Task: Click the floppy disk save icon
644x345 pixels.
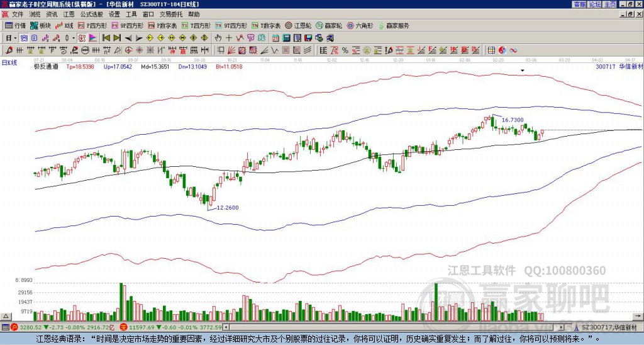Action: point(308,38)
